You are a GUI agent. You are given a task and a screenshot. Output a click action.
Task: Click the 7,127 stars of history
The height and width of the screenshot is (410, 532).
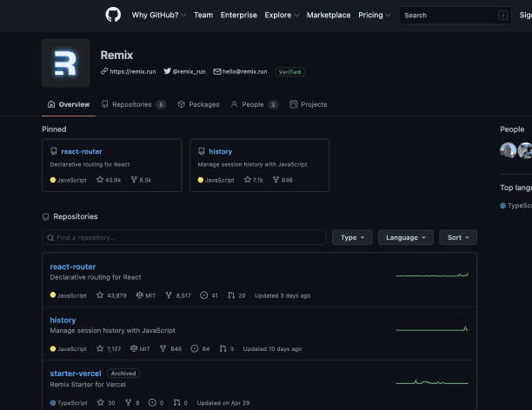(109, 348)
